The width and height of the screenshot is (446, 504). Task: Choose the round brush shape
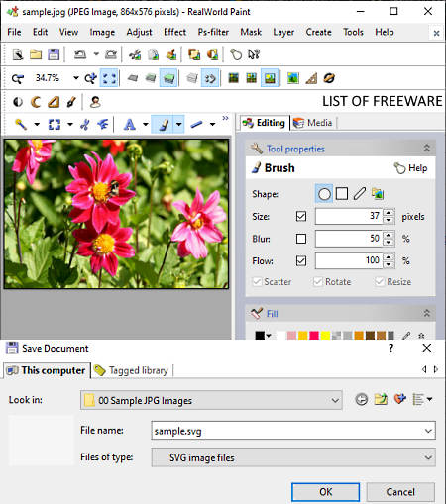point(324,194)
